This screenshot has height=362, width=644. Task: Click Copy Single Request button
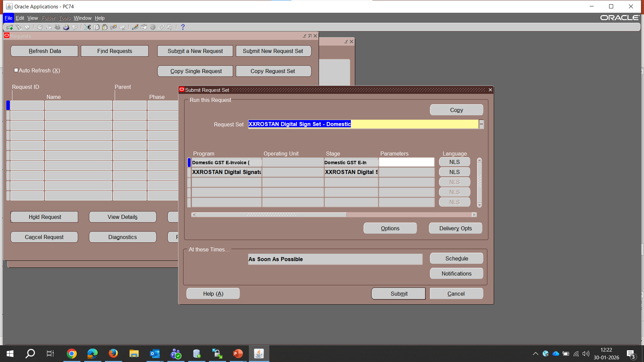pyautogui.click(x=195, y=71)
